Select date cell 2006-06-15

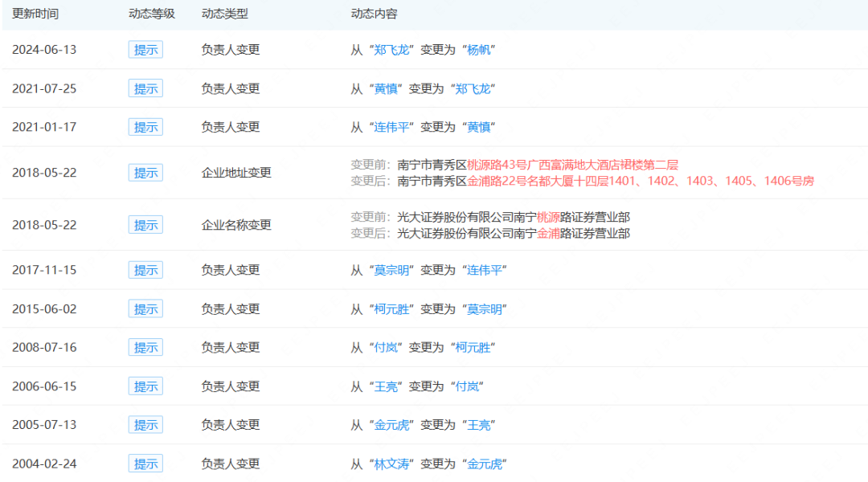pyautogui.click(x=44, y=386)
